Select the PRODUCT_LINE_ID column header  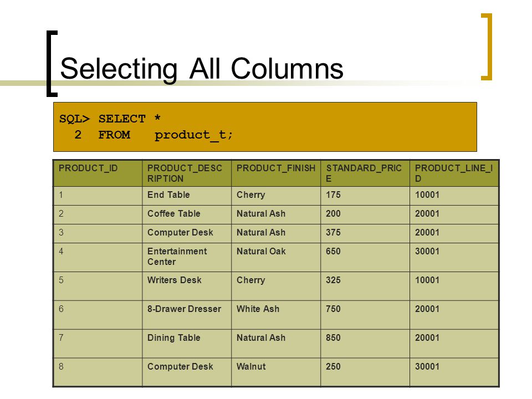tap(454, 173)
